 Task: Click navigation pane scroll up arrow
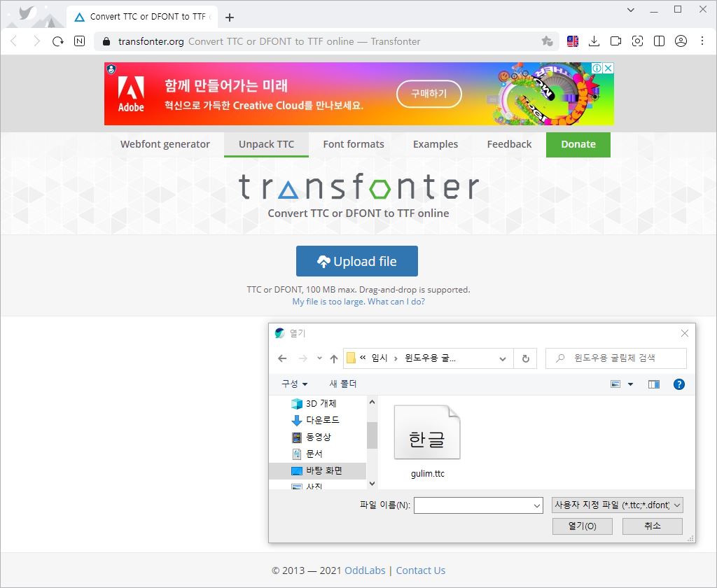click(x=372, y=402)
